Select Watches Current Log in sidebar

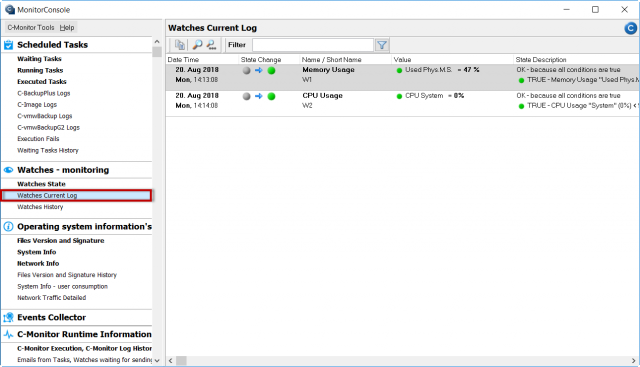tap(77, 196)
